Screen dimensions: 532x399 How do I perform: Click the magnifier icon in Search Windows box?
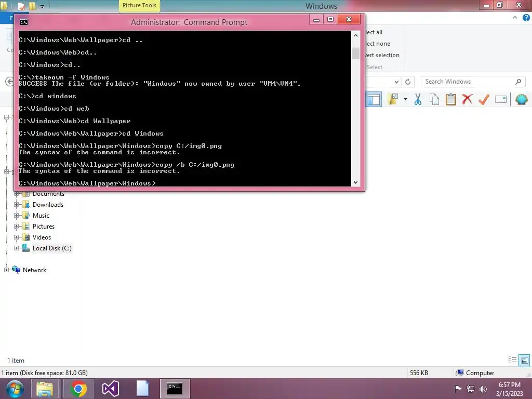pos(518,82)
